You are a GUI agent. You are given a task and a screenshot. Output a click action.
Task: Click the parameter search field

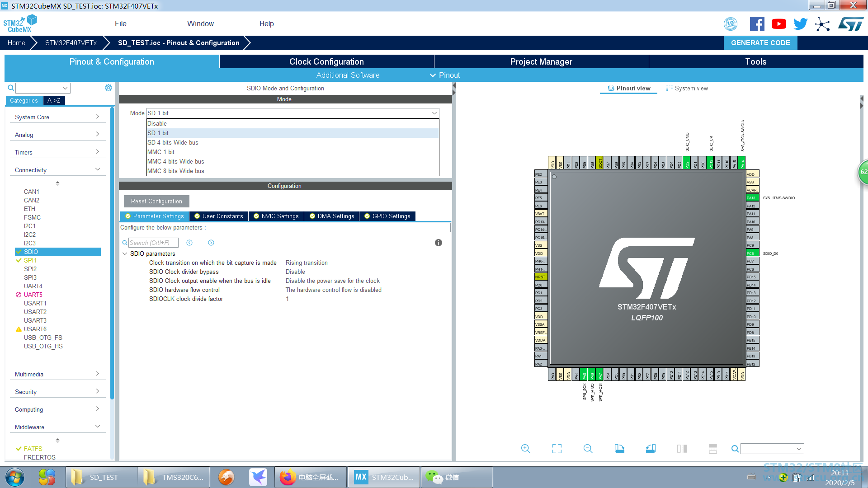[153, 243]
